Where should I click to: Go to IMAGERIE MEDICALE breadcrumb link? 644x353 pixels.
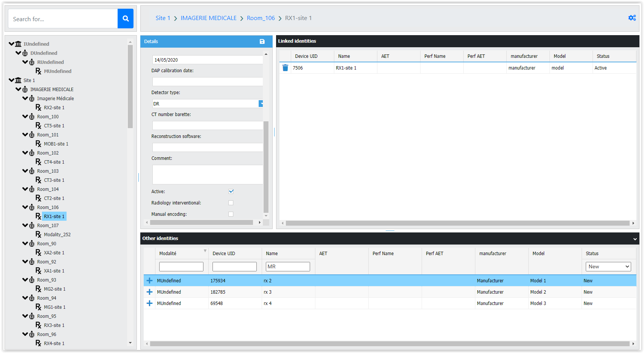[x=208, y=18]
